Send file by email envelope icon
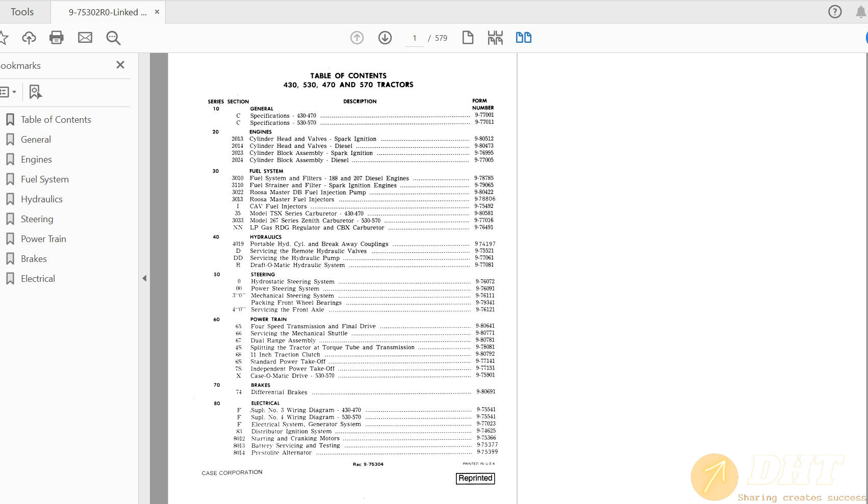The width and height of the screenshot is (868, 504). click(x=85, y=38)
